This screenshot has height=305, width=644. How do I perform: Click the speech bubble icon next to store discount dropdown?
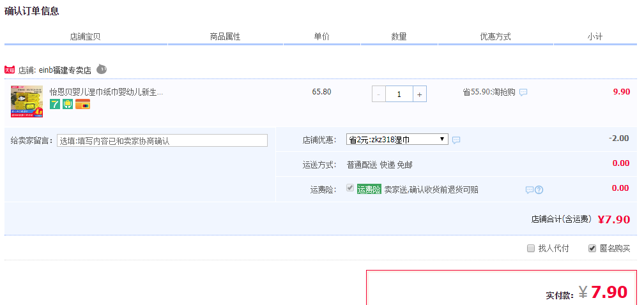(x=456, y=140)
